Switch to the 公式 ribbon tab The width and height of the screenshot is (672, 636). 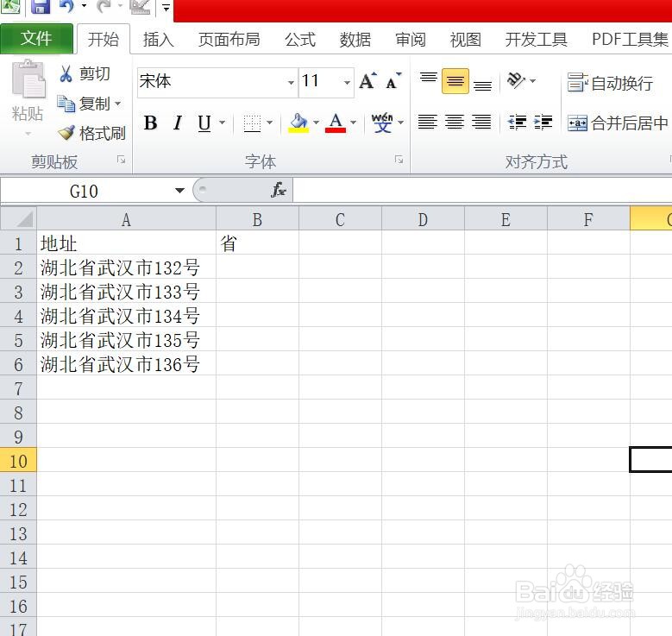click(300, 40)
